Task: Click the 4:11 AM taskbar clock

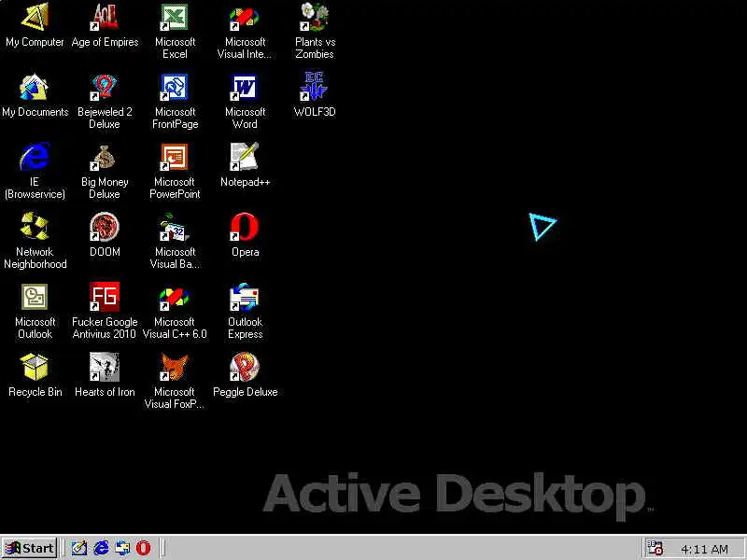Action: click(x=704, y=550)
